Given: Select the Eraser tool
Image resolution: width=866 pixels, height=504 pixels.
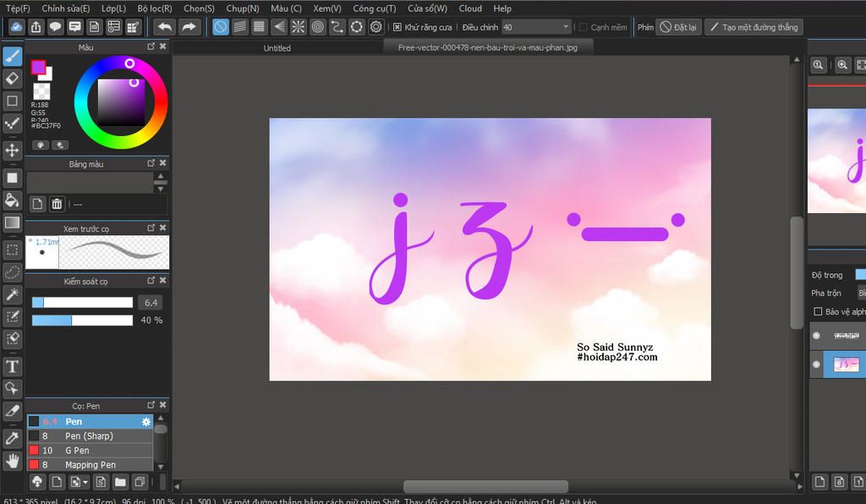Looking at the screenshot, I should tap(13, 79).
